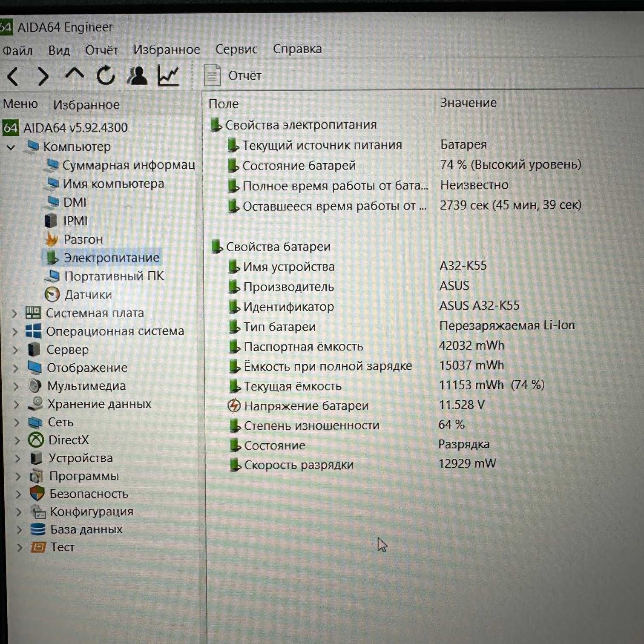644x644 pixels.
Task: Open the graph chart toolbar icon
Action: click(x=168, y=76)
